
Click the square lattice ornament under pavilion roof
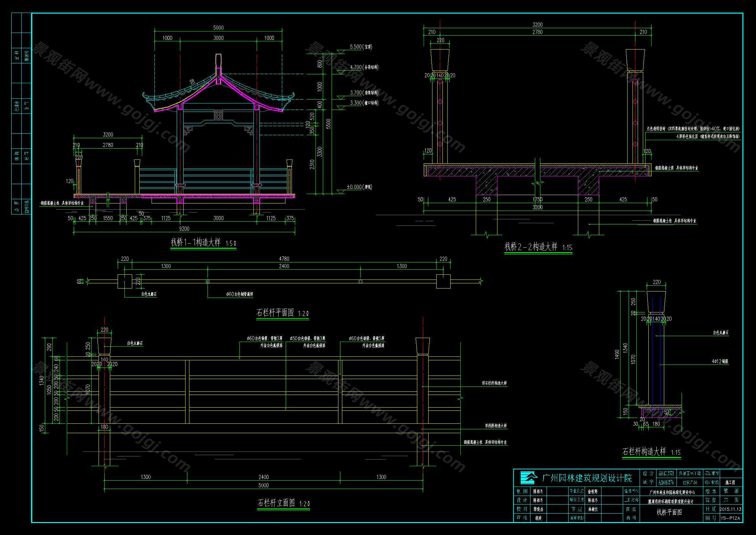tap(218, 115)
